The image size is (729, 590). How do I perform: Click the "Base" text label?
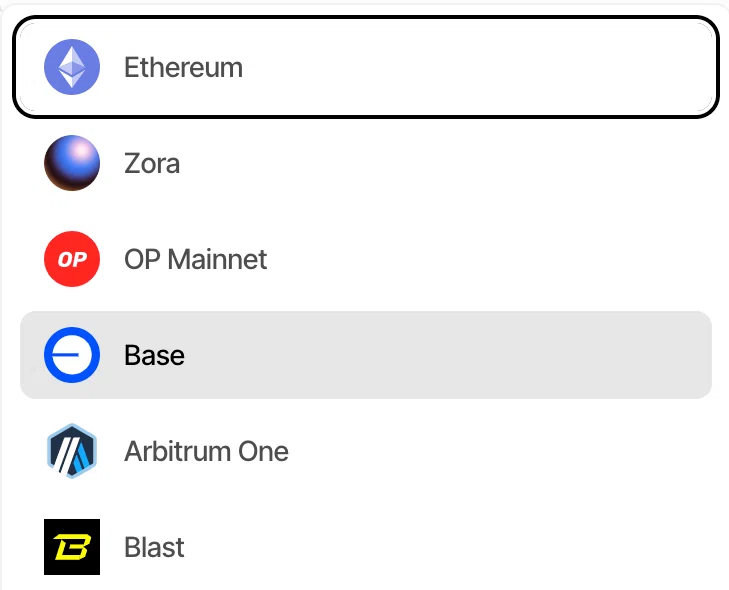tap(154, 355)
